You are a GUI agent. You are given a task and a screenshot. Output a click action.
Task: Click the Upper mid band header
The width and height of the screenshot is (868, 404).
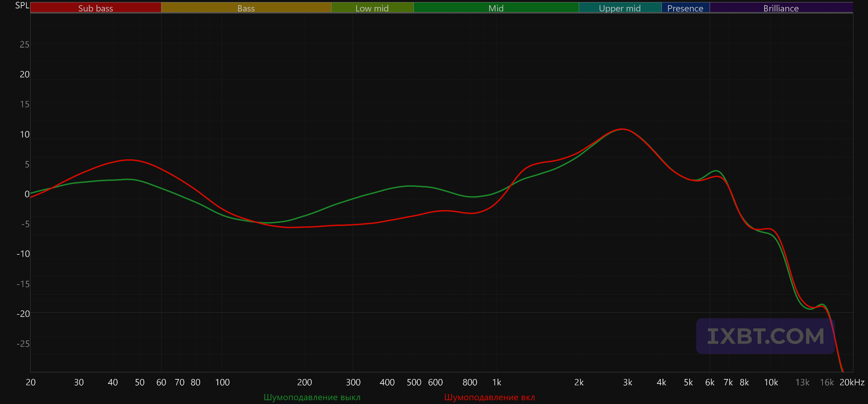tap(620, 8)
